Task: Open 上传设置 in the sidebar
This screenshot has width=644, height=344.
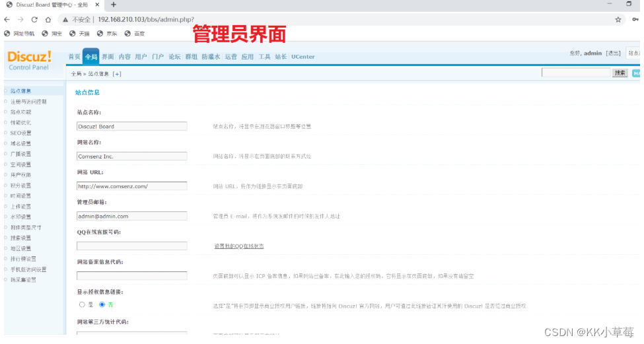Action: point(20,207)
